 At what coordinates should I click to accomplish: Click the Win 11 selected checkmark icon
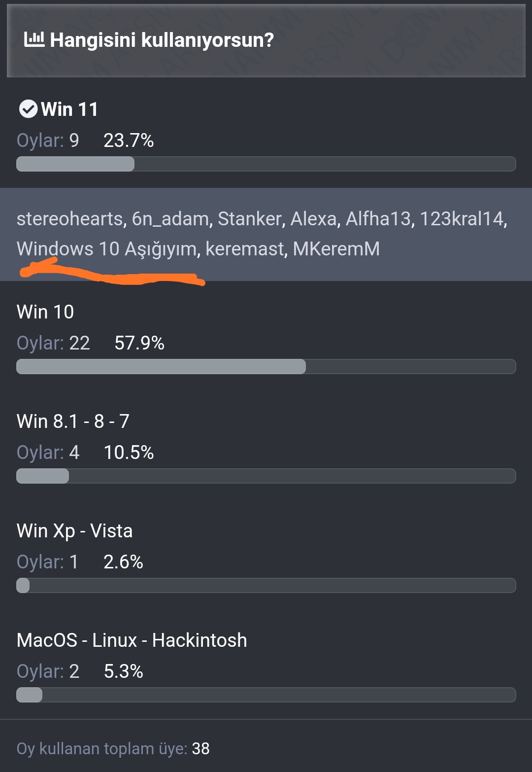pyautogui.click(x=28, y=109)
